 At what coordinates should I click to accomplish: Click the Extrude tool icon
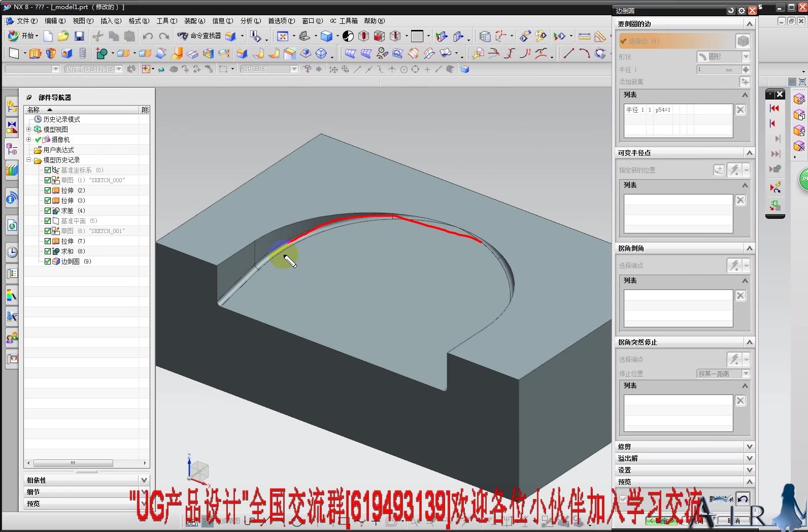pos(35,53)
